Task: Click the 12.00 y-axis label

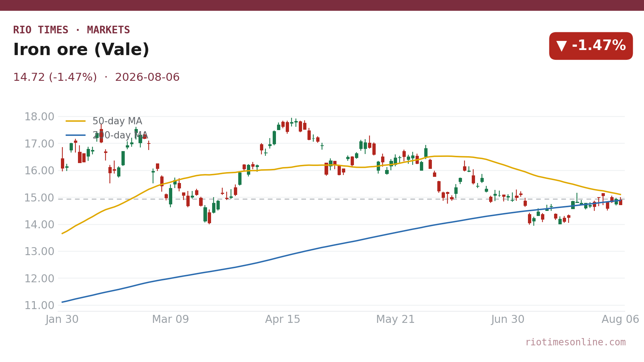Action: pyautogui.click(x=39, y=279)
